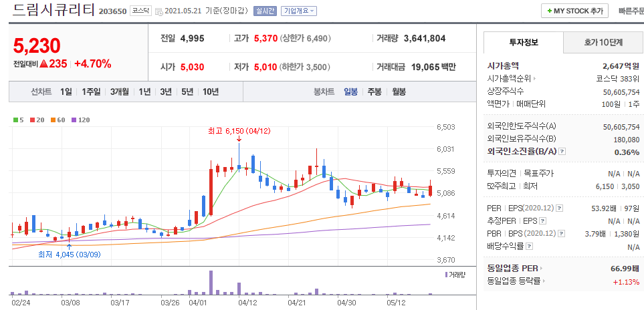This screenshot has width=644, height=310.
Task: Click the 최고 6,150 (04/12) chart marker
Action: tap(239, 131)
